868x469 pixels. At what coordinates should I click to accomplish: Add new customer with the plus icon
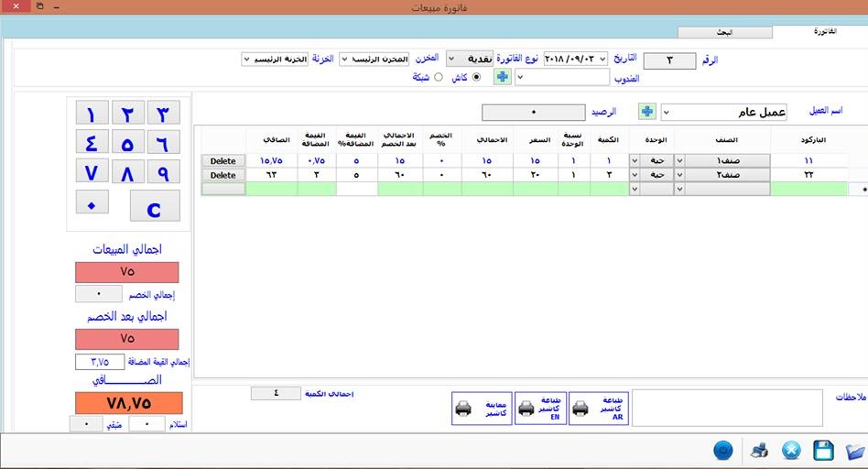pyautogui.click(x=647, y=112)
